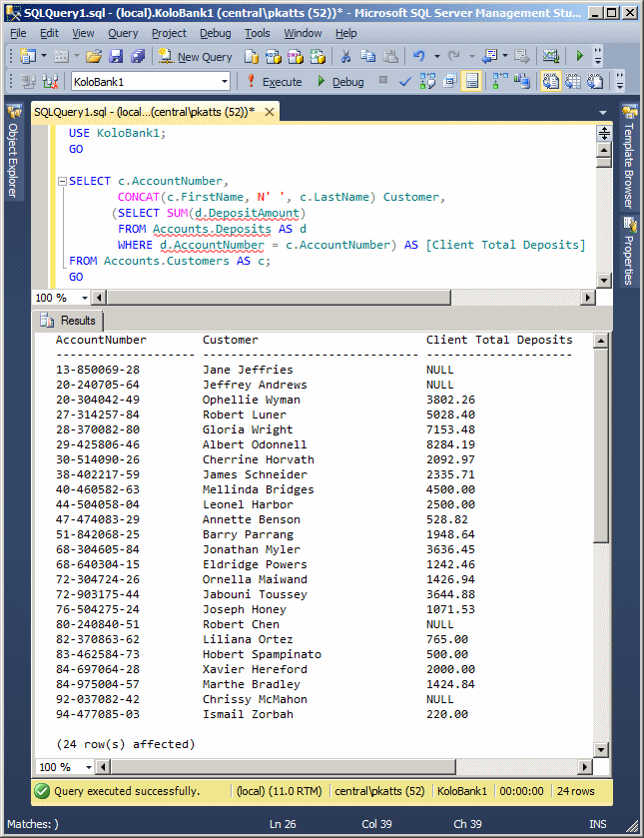Open the Properties side panel
This screenshot has height=838, width=644.
[x=629, y=251]
